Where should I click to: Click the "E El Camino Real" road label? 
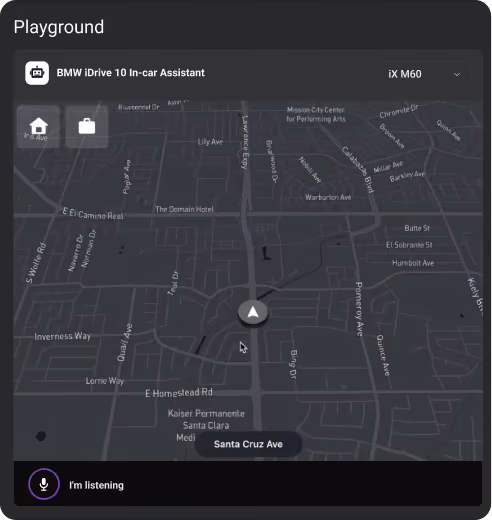pos(93,214)
